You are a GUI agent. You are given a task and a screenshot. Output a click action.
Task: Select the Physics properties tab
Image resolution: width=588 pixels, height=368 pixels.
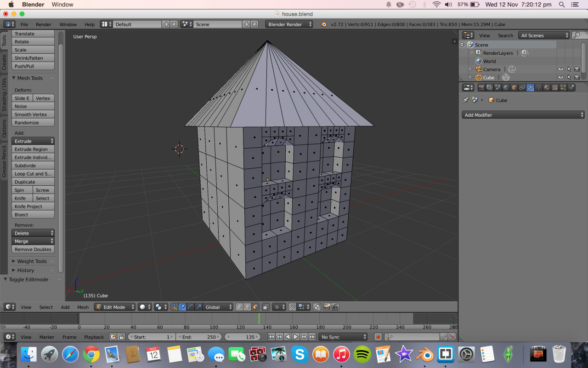click(x=571, y=87)
